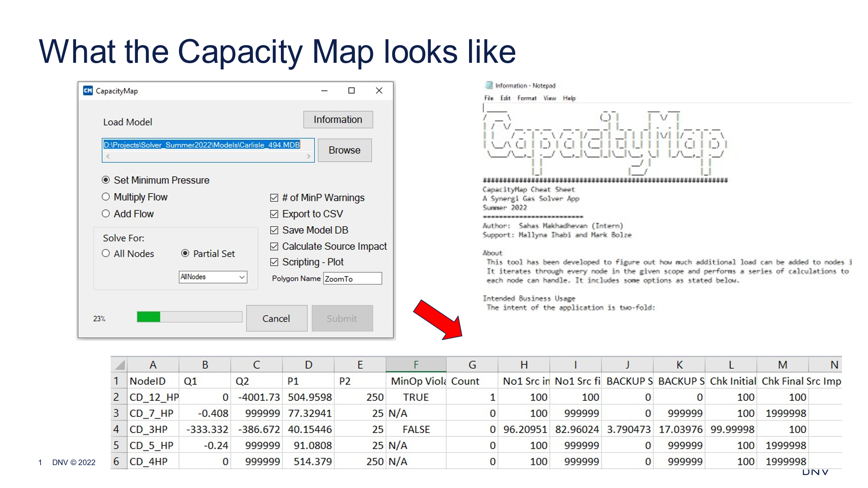Click the -4001.73 cell
The width and height of the screenshot is (868, 488).
(x=257, y=397)
